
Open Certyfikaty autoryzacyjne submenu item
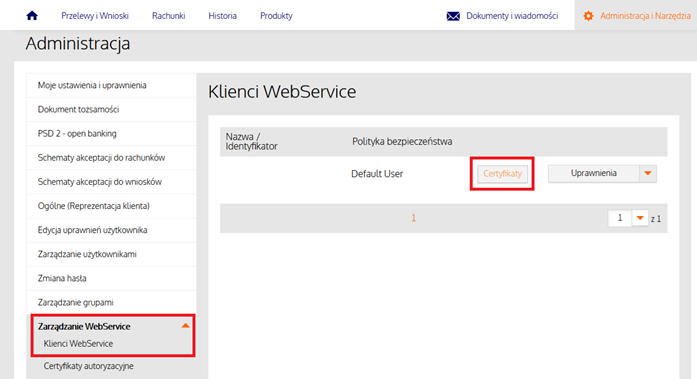pyautogui.click(x=88, y=366)
